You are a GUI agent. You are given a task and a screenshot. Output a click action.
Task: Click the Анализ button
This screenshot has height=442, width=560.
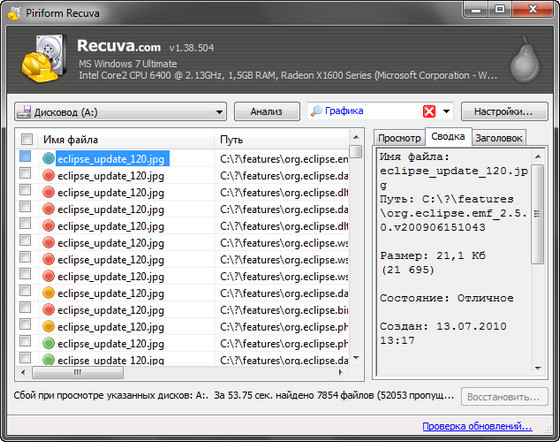pyautogui.click(x=266, y=112)
